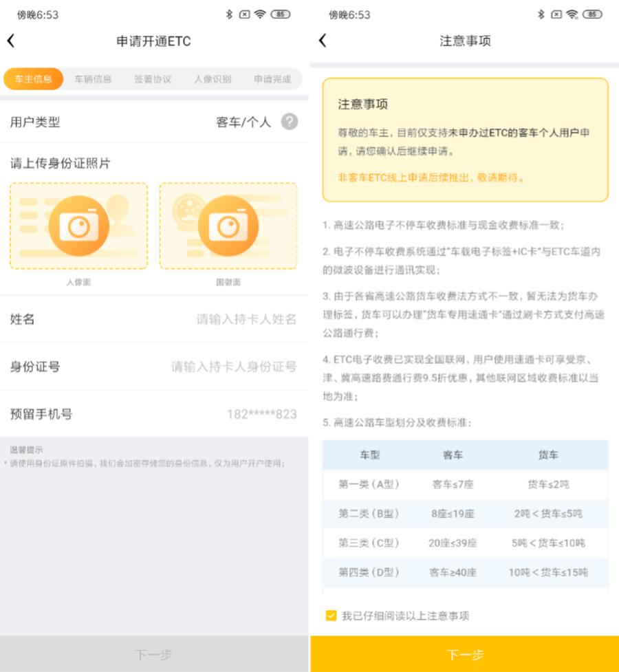Click the camera icon to upload 国徽面 photo
The width and height of the screenshot is (619, 672).
[229, 224]
